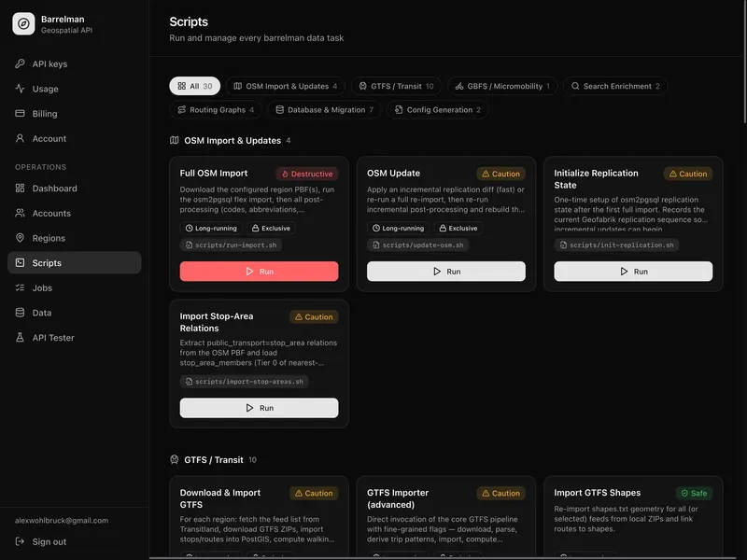Image resolution: width=747 pixels, height=560 pixels.
Task: Click the database icon beside Data
Action: point(20,313)
